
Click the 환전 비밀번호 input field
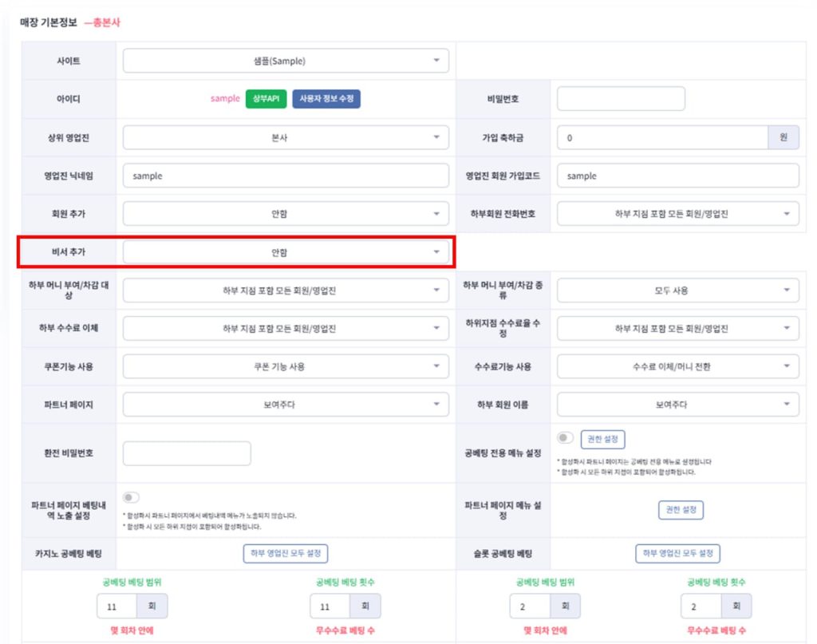(187, 453)
